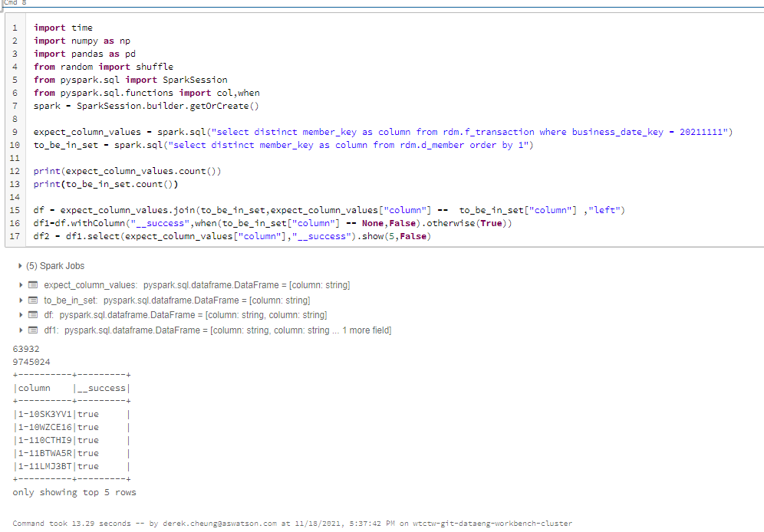Click line number 17 in the gutter
The width and height of the screenshot is (764, 532).
pyautogui.click(x=14, y=236)
